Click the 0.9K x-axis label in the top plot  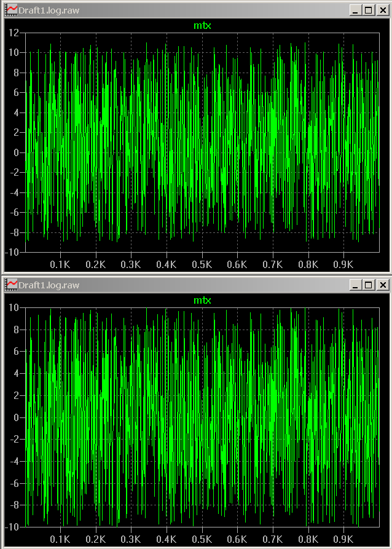(343, 264)
